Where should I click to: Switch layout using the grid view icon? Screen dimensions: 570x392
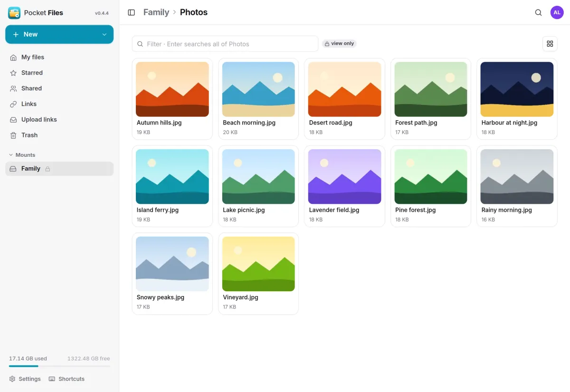tap(550, 44)
